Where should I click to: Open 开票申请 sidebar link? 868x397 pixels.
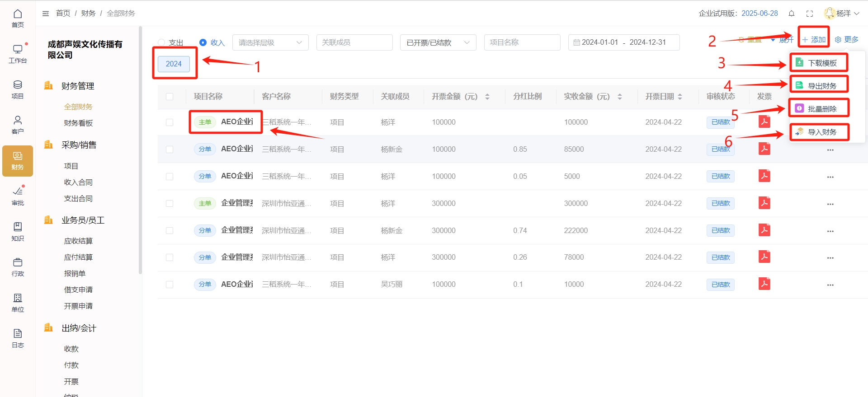[x=78, y=306]
